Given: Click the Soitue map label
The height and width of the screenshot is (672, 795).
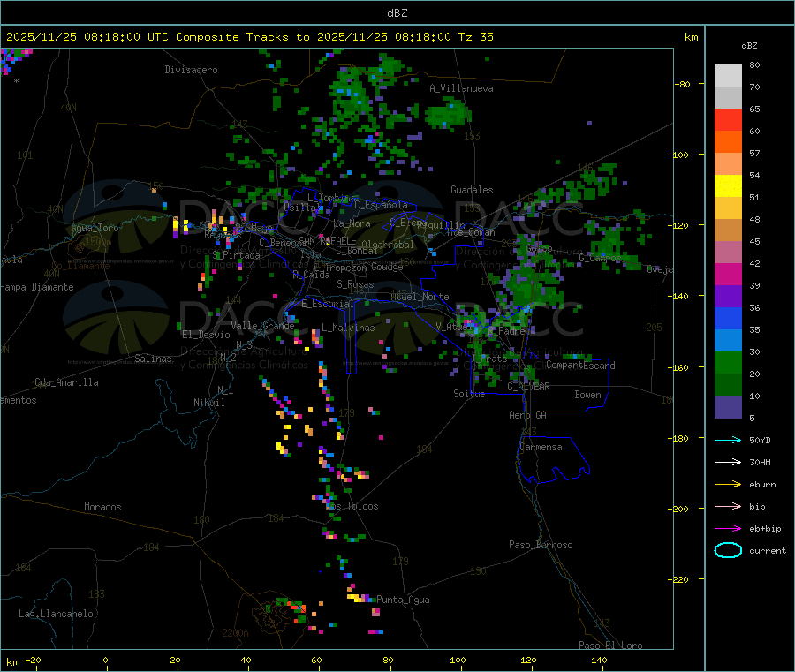Looking at the screenshot, I should pos(469,394).
